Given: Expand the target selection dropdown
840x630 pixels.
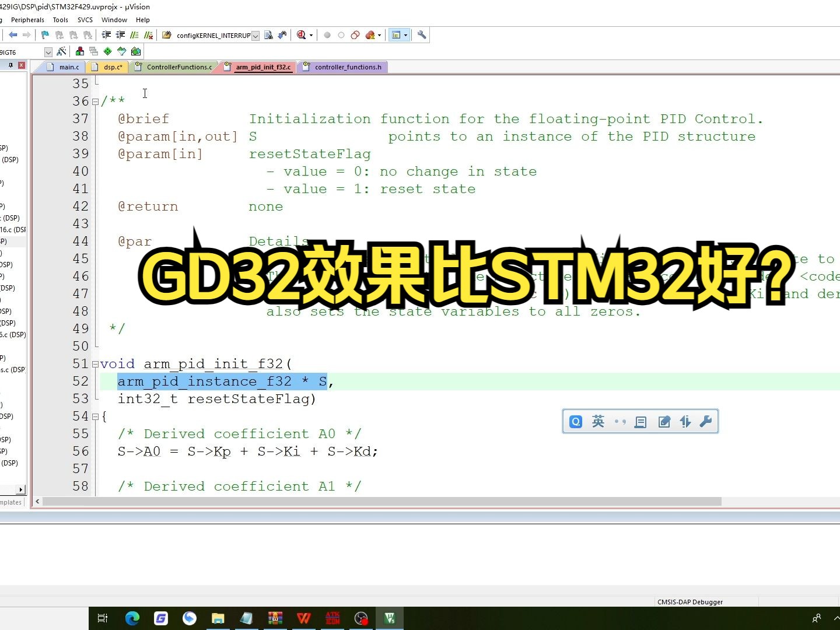Looking at the screenshot, I should pyautogui.click(x=48, y=52).
